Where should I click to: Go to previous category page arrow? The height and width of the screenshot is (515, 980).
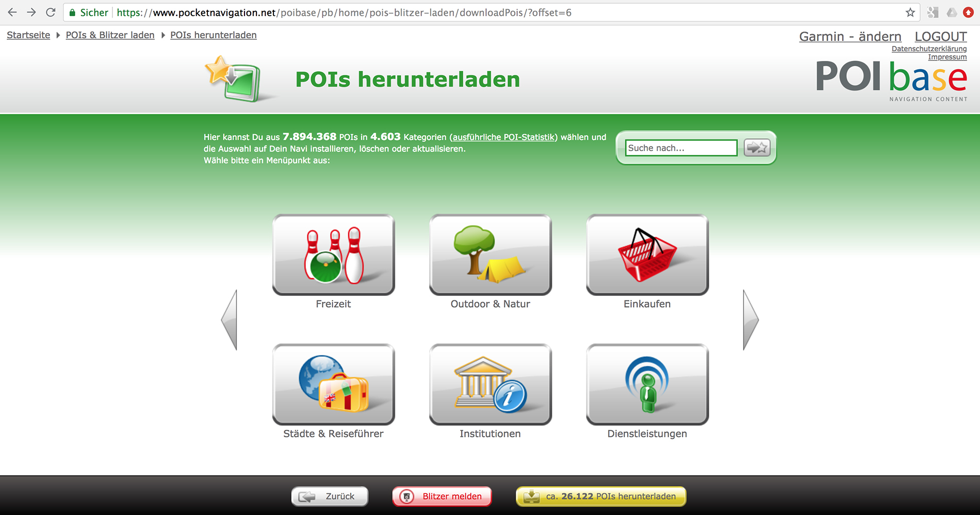point(230,320)
